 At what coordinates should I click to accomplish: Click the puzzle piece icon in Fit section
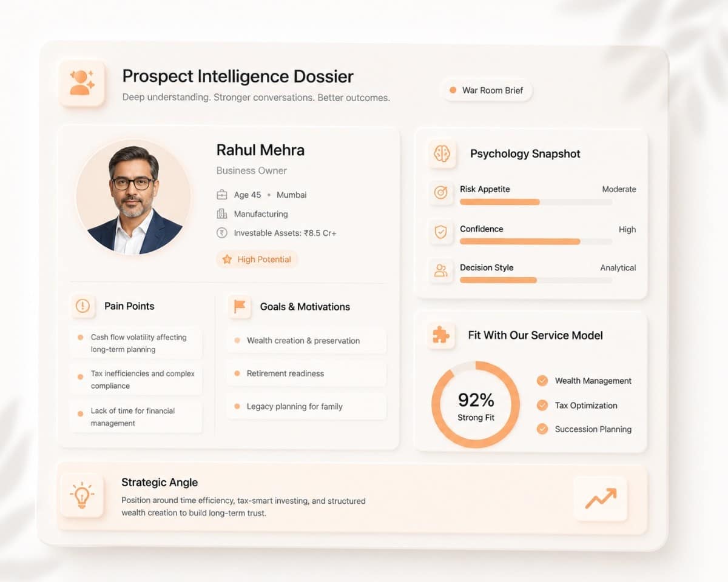(441, 335)
